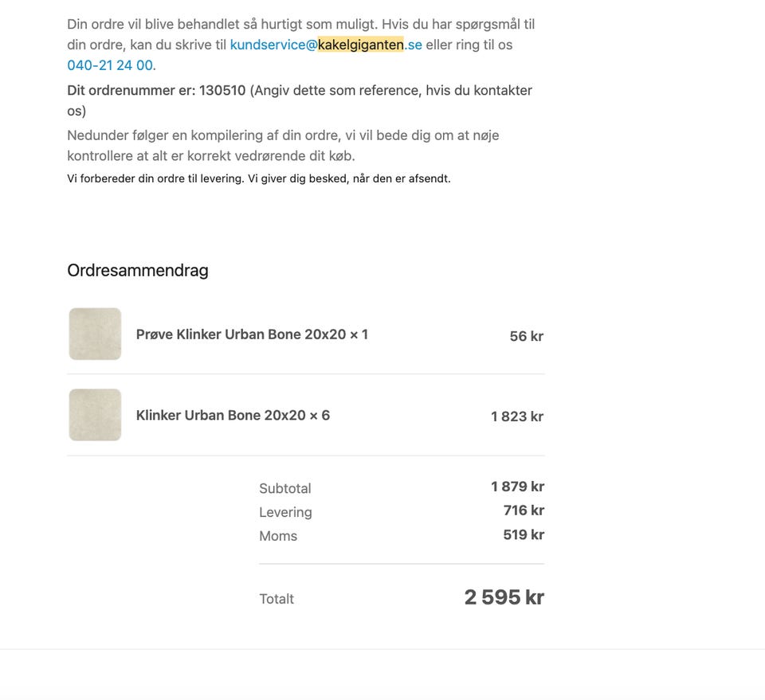Click the Ordresammendrag heading
This screenshot has height=700, width=765.
coord(138,270)
